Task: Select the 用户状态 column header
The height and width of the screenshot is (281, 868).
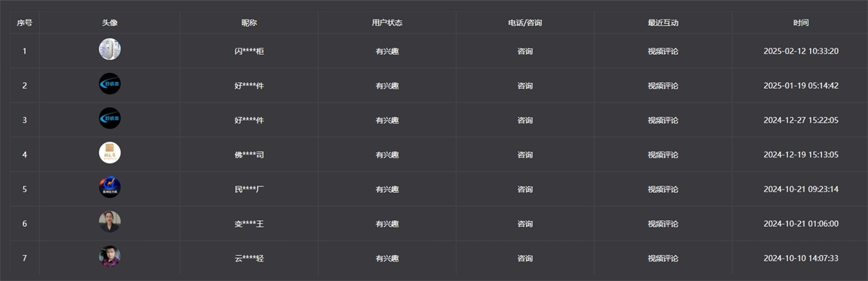Action: tap(387, 23)
